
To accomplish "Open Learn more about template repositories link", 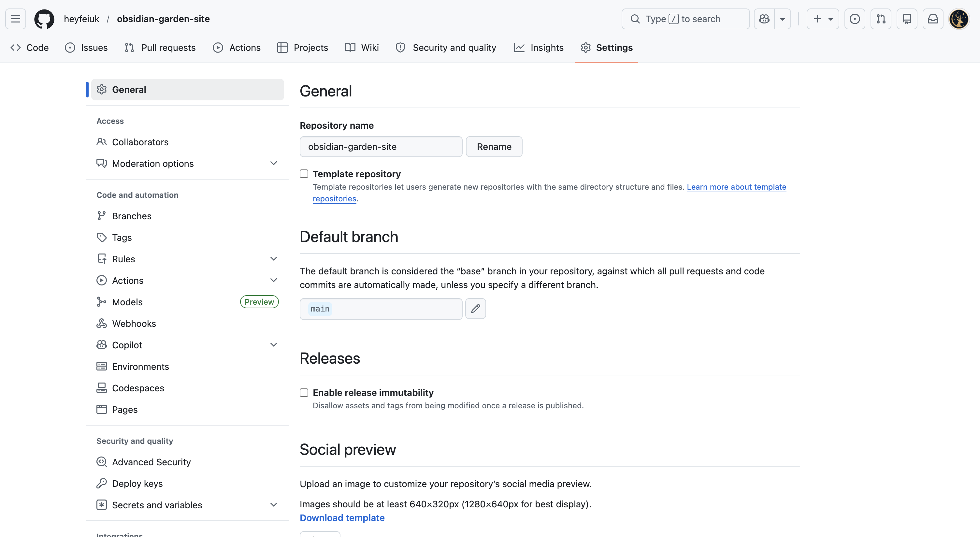I will click(x=737, y=187).
